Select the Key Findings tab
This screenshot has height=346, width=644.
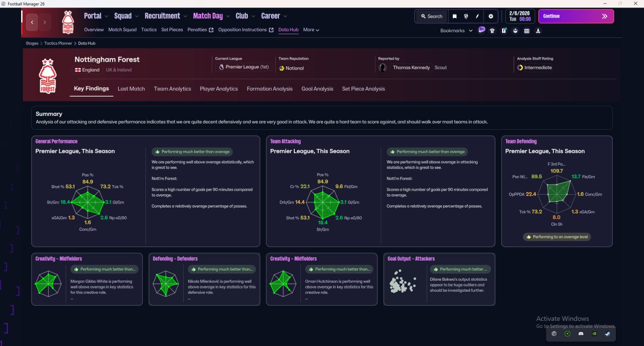91,89
